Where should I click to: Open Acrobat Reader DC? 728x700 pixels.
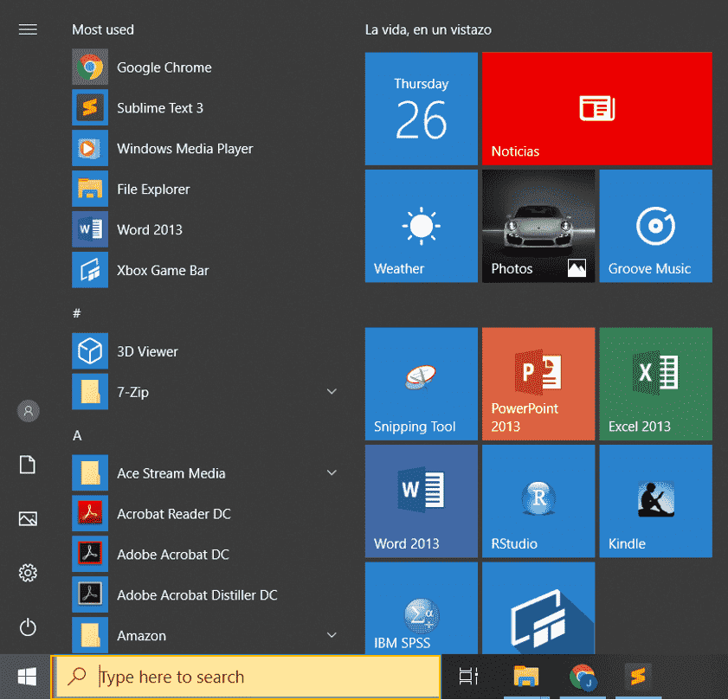click(x=207, y=513)
